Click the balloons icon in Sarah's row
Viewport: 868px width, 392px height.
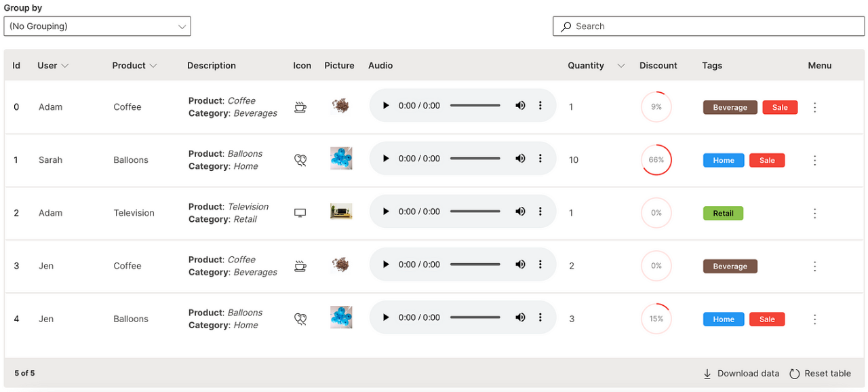(x=300, y=160)
